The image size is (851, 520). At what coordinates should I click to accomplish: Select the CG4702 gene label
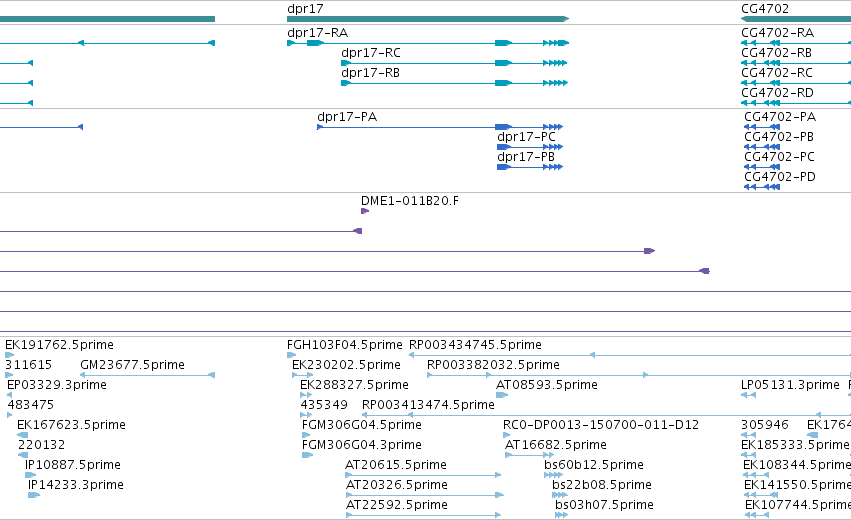point(765,9)
